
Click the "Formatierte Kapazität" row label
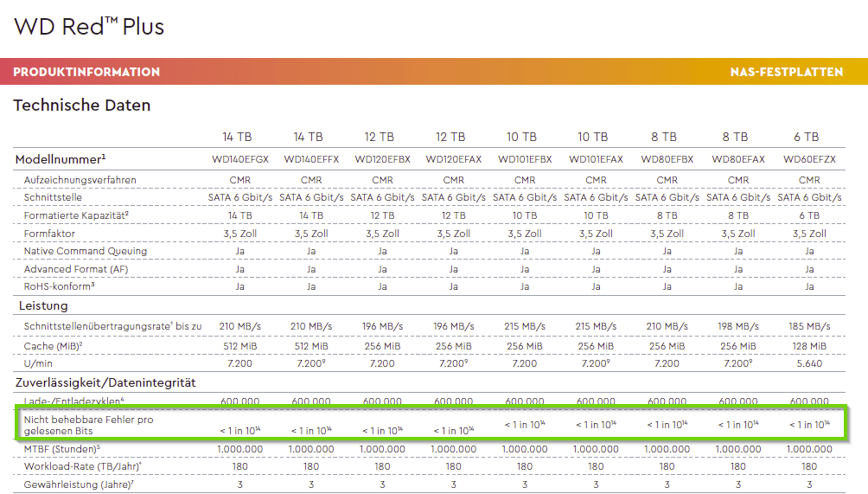point(76,215)
